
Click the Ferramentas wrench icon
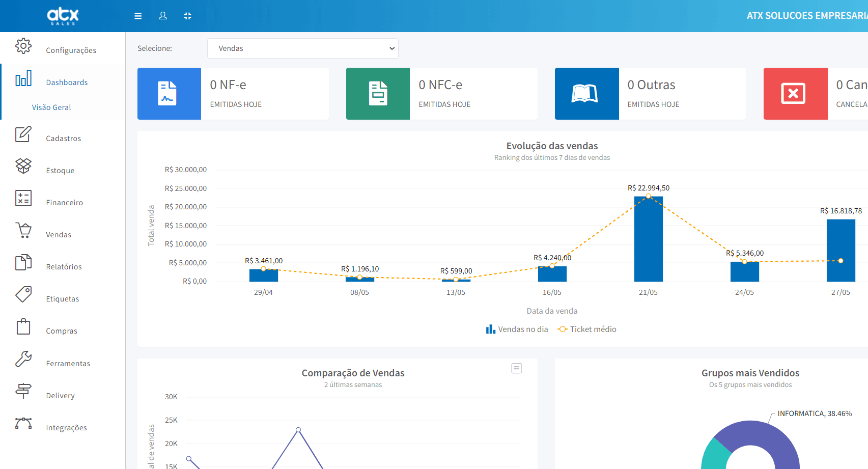tap(23, 359)
